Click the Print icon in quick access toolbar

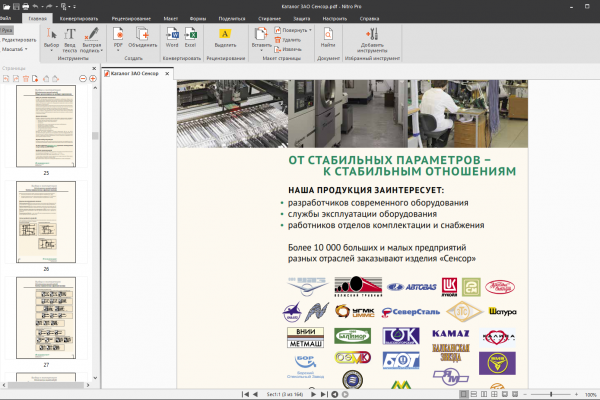pyautogui.click(x=26, y=7)
